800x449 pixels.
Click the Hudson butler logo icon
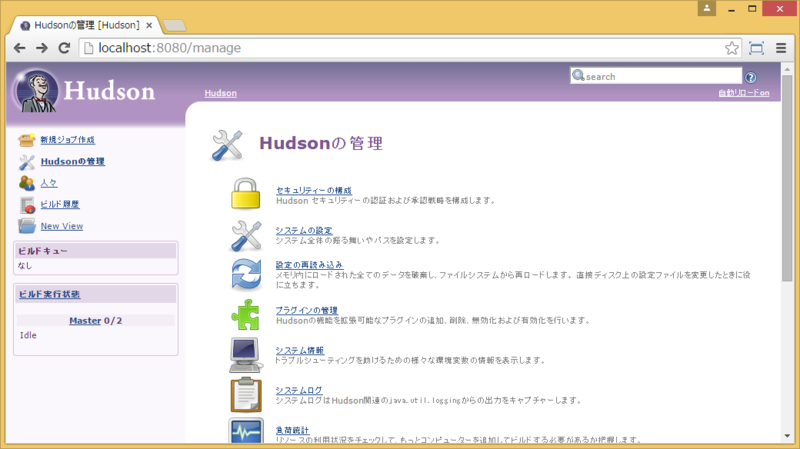click(36, 91)
